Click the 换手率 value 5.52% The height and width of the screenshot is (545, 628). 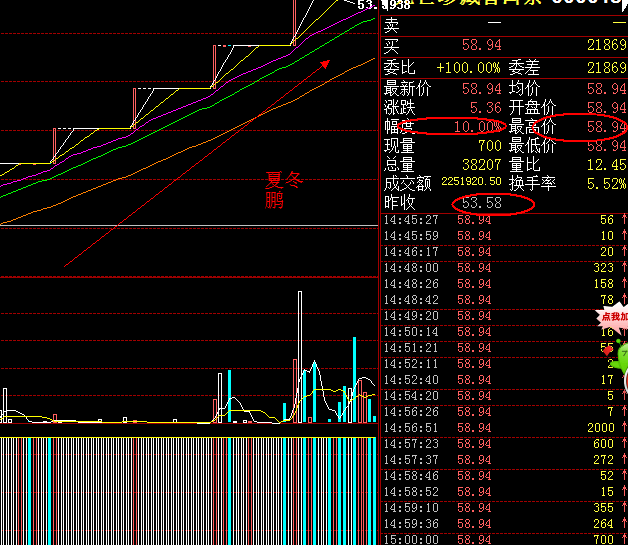607,184
